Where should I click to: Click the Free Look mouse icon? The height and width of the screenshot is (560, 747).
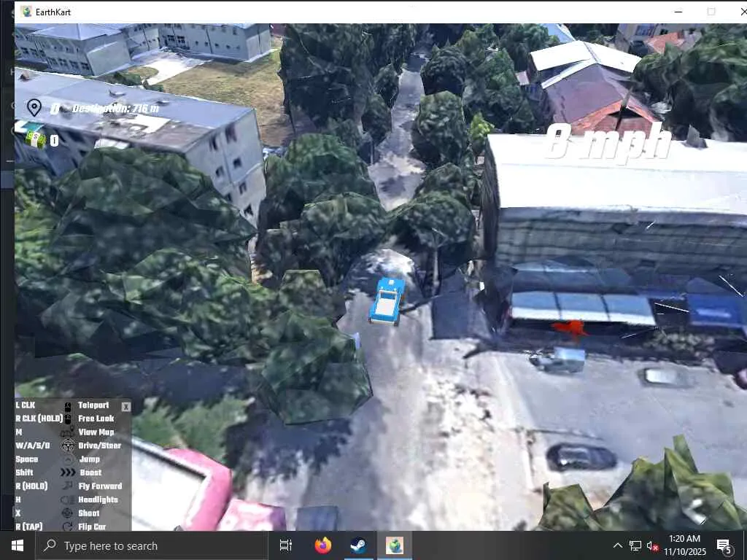pyautogui.click(x=68, y=419)
